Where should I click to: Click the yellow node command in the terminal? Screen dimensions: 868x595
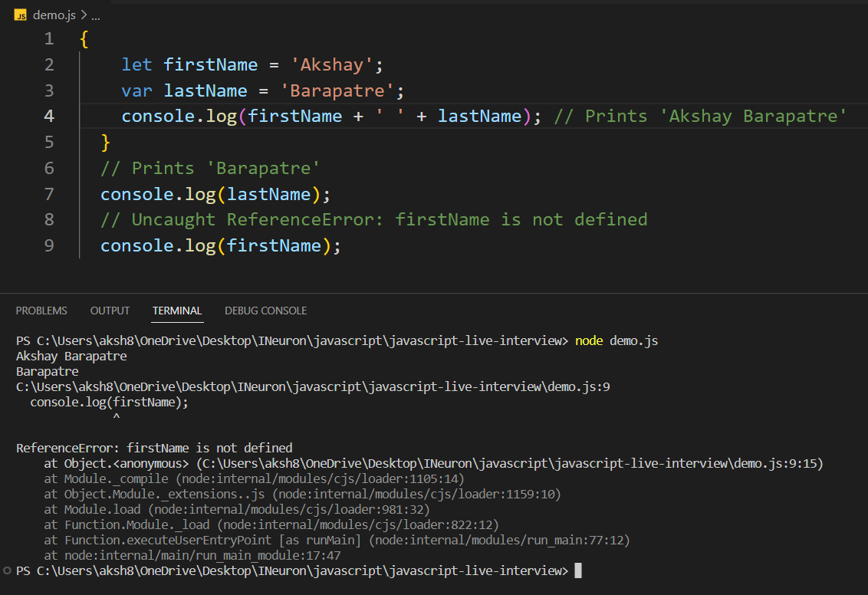point(589,340)
